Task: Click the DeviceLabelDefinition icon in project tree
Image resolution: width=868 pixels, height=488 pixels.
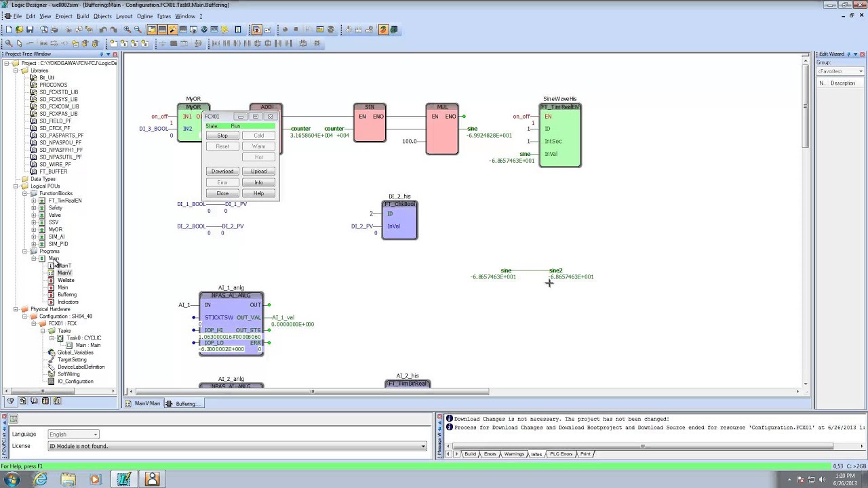Action: pyautogui.click(x=51, y=367)
